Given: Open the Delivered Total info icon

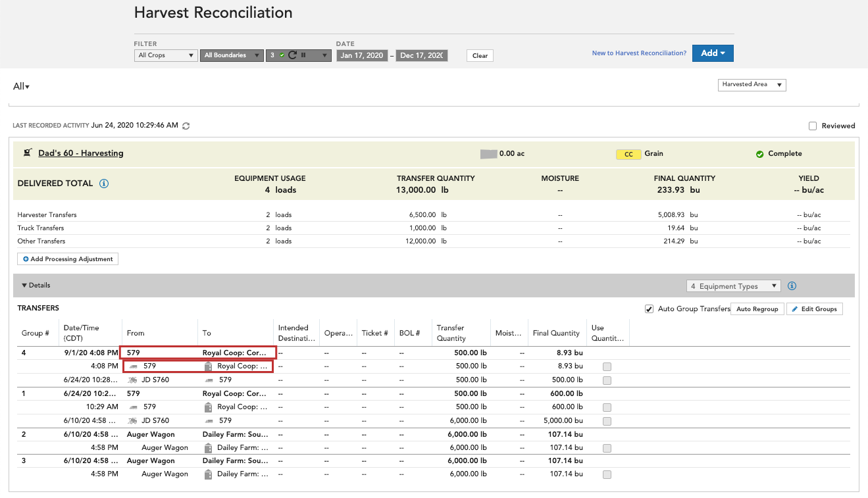Looking at the screenshot, I should click(104, 184).
